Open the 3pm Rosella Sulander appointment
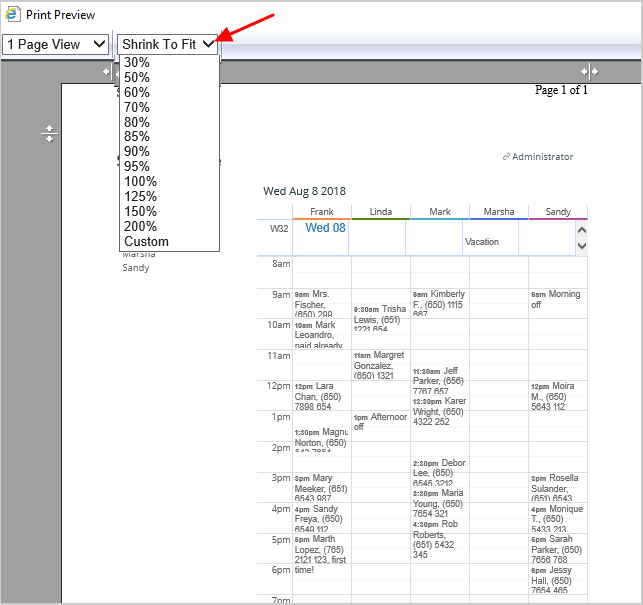Screen dimensions: 643x605 pos(557,488)
